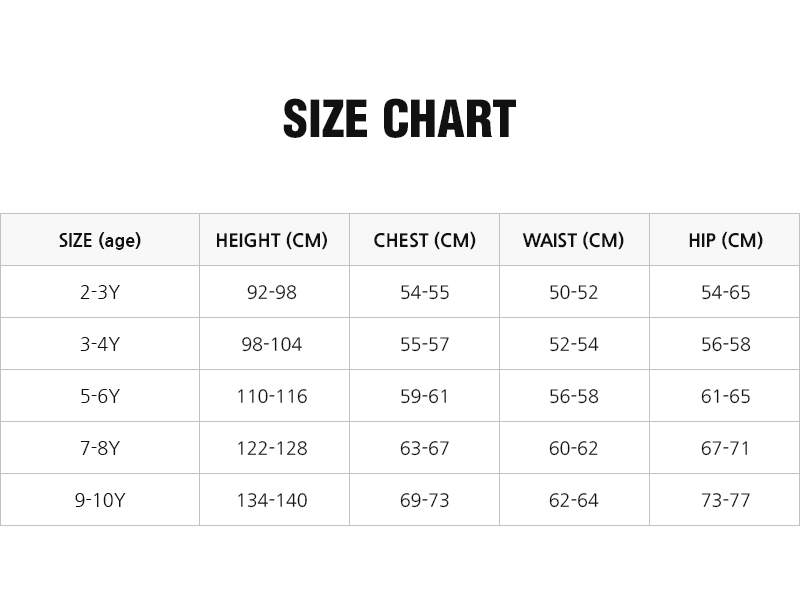800x600 pixels.
Task: Select hip value 73-77
Action: click(x=725, y=500)
